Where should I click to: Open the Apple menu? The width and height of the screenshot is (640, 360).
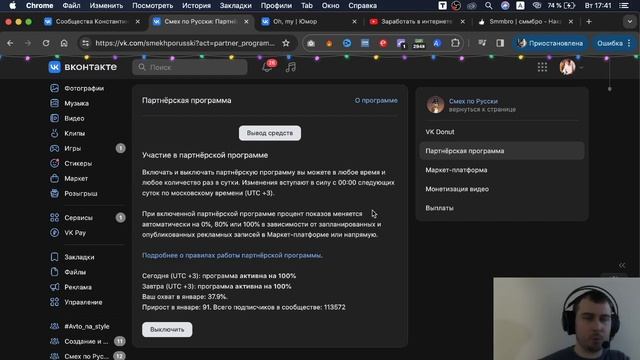coord(13,5)
